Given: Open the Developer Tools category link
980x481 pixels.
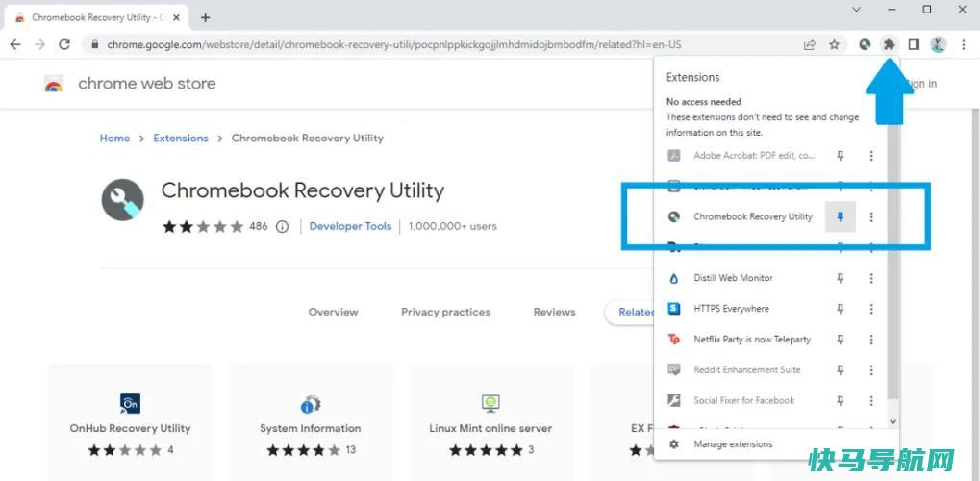Looking at the screenshot, I should click(350, 226).
